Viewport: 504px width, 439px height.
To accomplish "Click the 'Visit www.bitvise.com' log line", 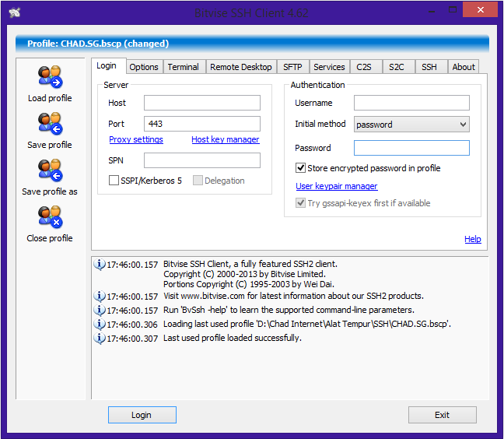I will (x=293, y=296).
